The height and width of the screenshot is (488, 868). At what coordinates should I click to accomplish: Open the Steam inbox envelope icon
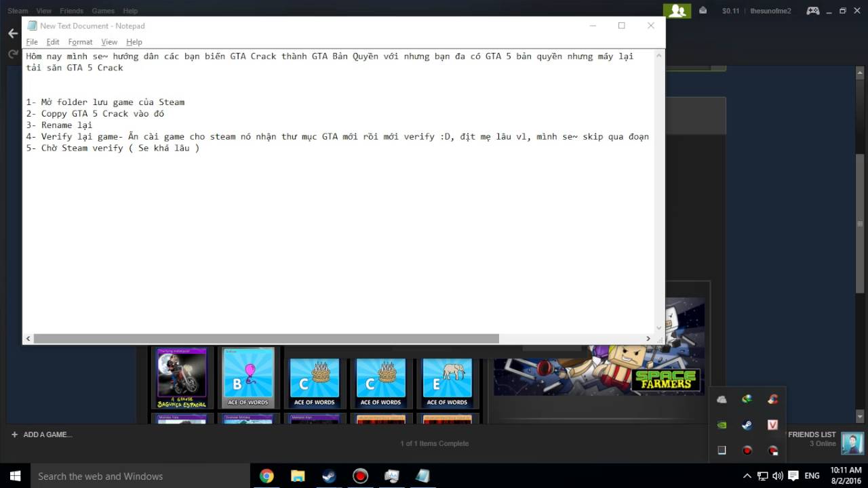(x=703, y=11)
